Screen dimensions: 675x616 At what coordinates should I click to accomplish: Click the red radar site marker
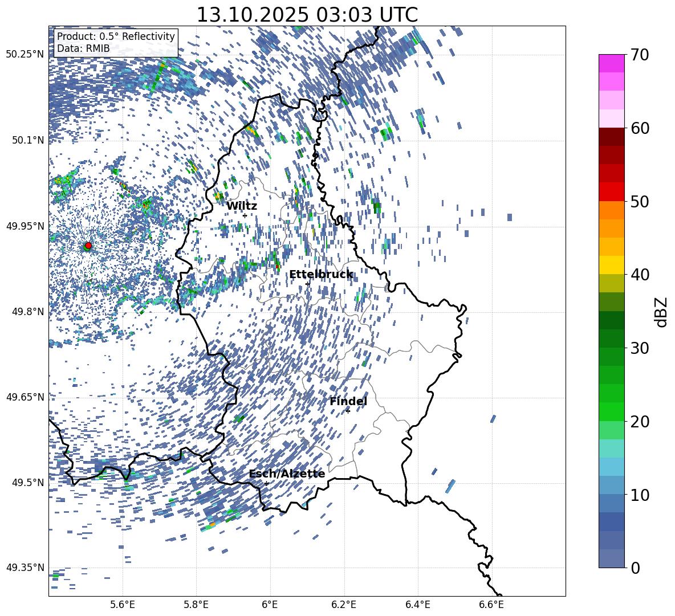pyautogui.click(x=88, y=246)
